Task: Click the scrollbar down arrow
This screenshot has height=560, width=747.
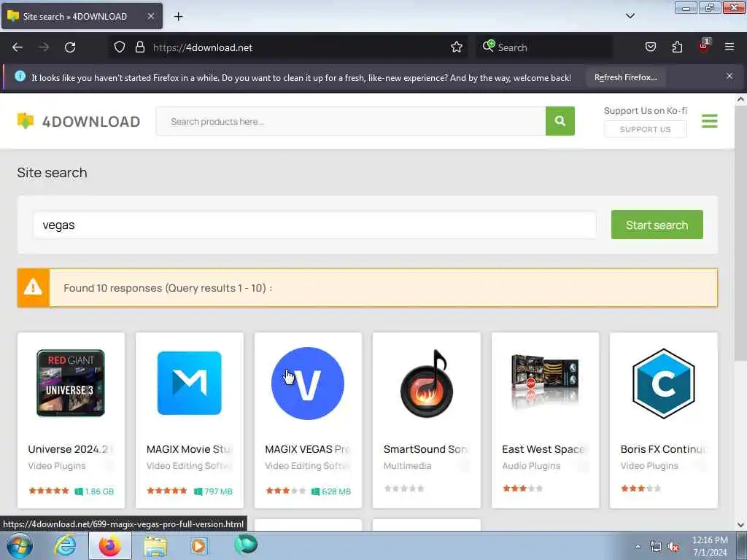Action: click(x=740, y=525)
